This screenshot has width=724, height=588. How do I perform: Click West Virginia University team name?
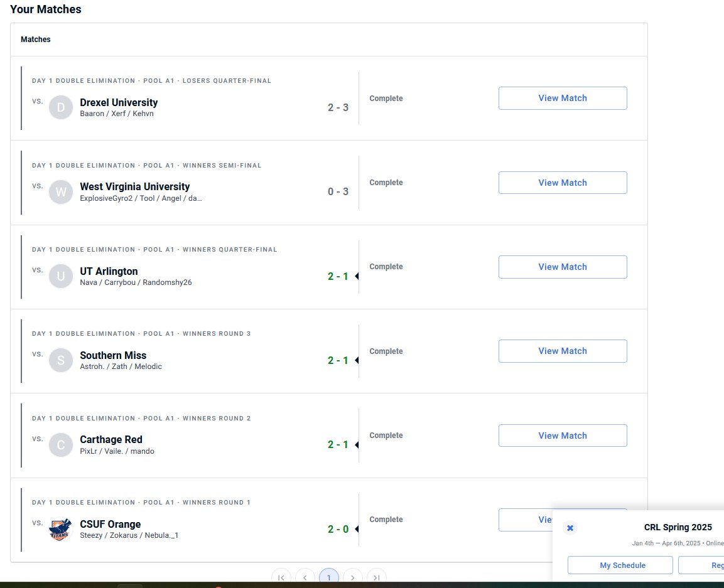click(135, 186)
